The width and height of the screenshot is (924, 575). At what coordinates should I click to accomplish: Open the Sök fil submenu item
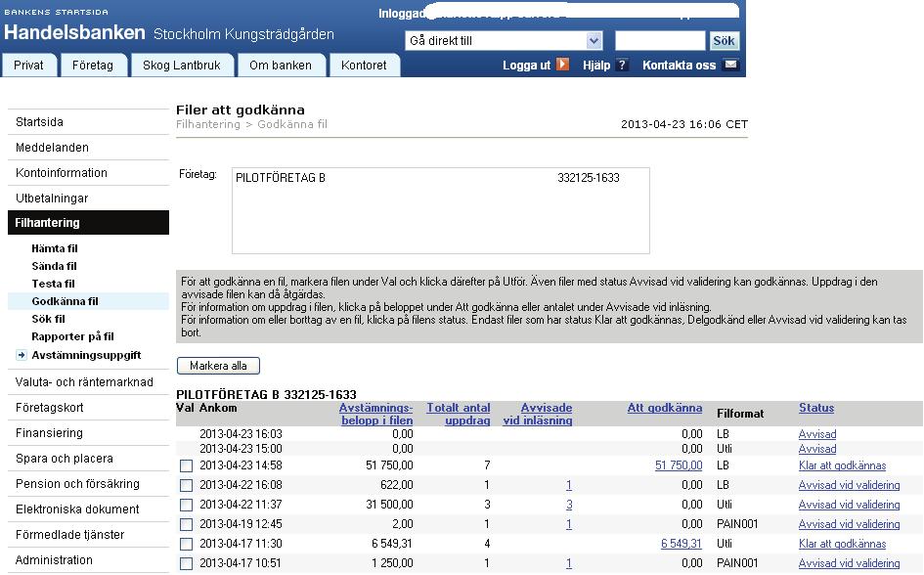point(48,319)
